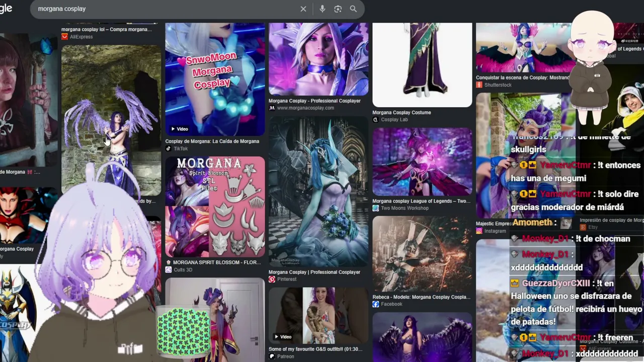Open the blue bride Morgana cathedral image

click(318, 192)
